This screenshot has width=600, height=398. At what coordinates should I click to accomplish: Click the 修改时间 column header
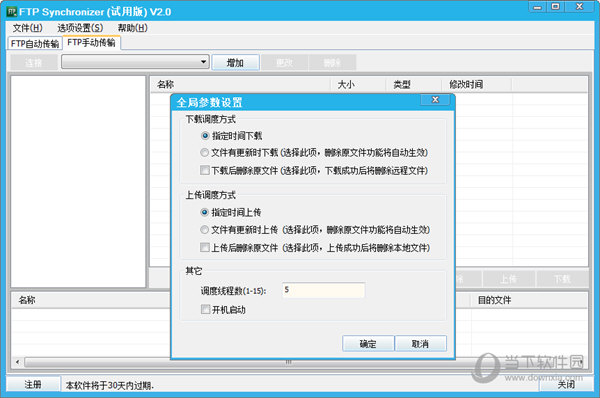click(476, 85)
